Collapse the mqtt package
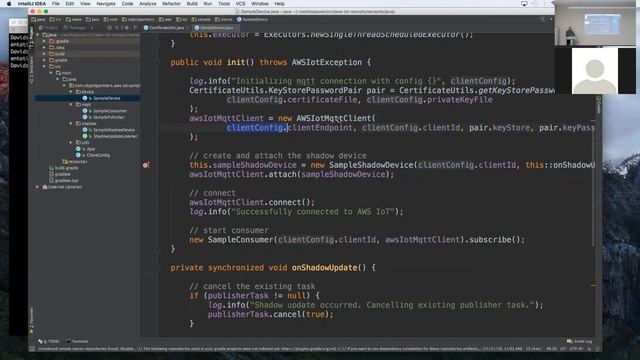 [71, 104]
